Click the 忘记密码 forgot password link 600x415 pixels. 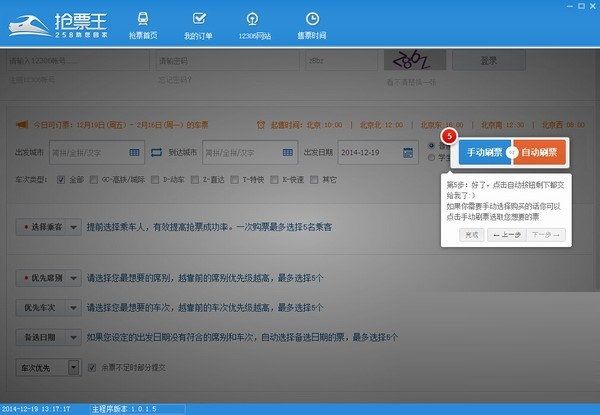tap(174, 80)
